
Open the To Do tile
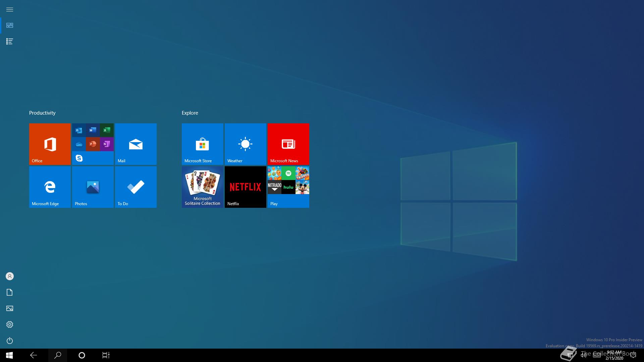click(136, 187)
